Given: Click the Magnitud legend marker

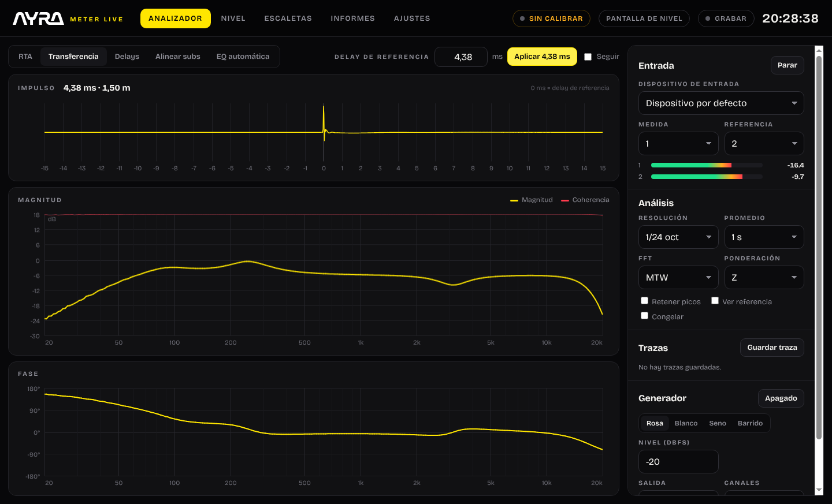Looking at the screenshot, I should [514, 200].
